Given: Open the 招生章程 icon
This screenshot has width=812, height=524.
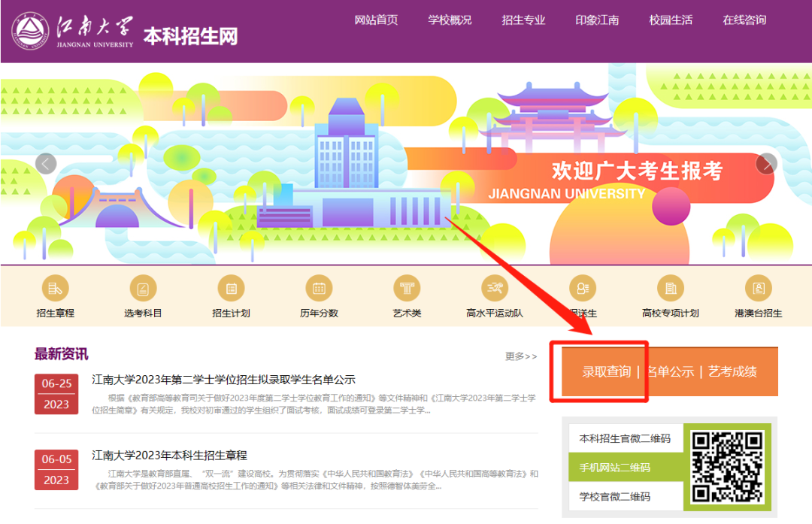Looking at the screenshot, I should coord(55,288).
